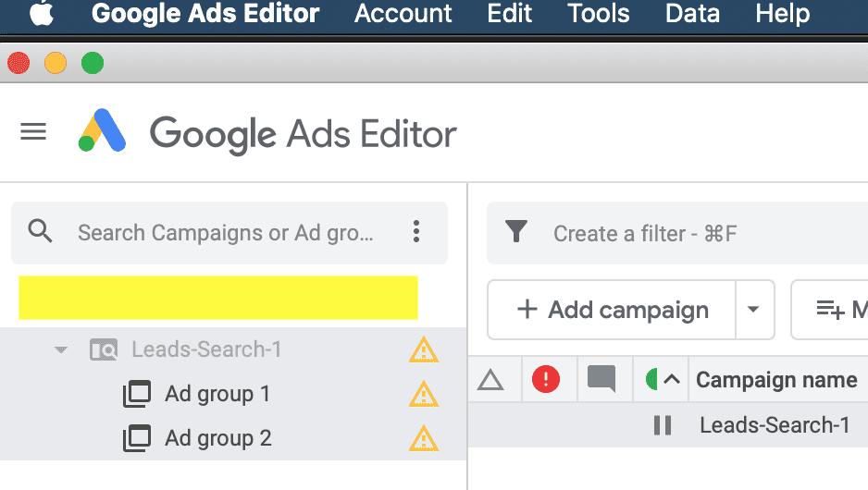Open the Add campaign dropdown arrow
Image resolution: width=868 pixels, height=490 pixels.
753,309
